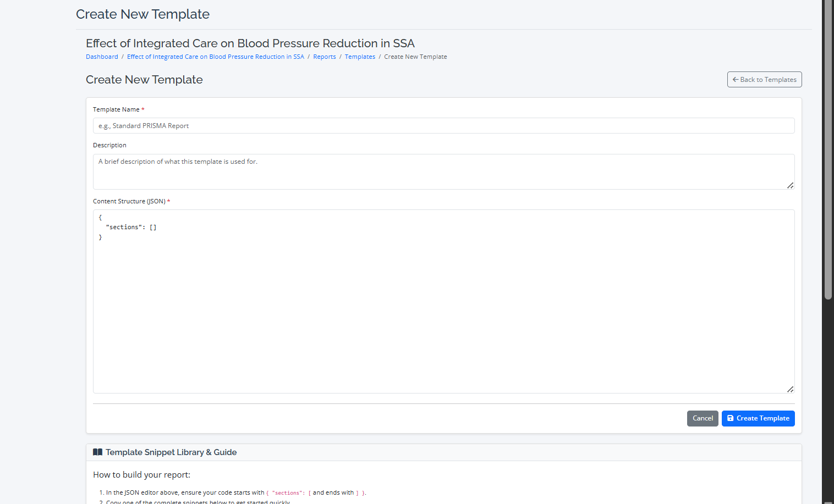Viewport: 834px width, 504px height.
Task: Open the Templates breadcrumb link
Action: tap(360, 57)
